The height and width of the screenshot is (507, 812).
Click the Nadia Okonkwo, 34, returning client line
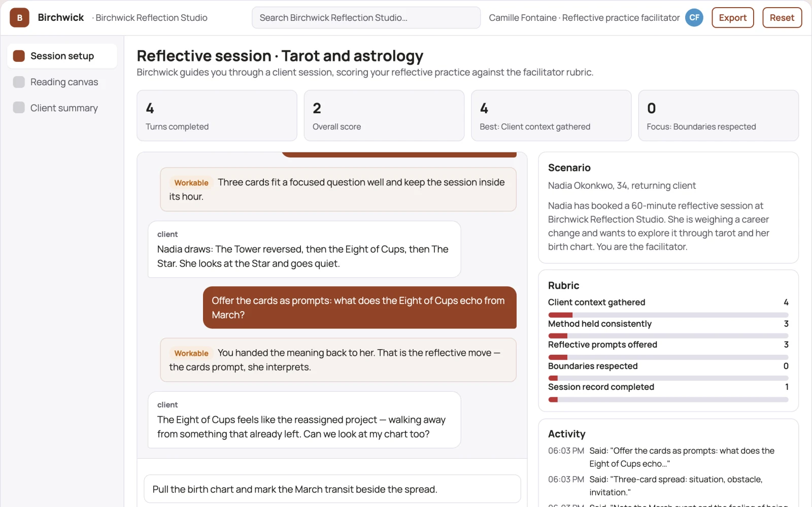point(622,186)
